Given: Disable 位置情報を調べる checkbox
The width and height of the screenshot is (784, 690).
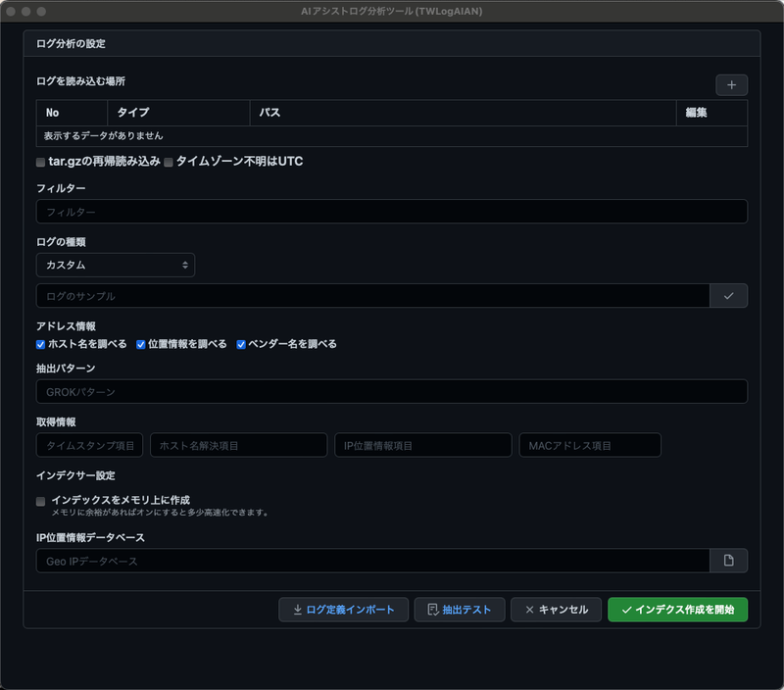Looking at the screenshot, I should coord(141,344).
